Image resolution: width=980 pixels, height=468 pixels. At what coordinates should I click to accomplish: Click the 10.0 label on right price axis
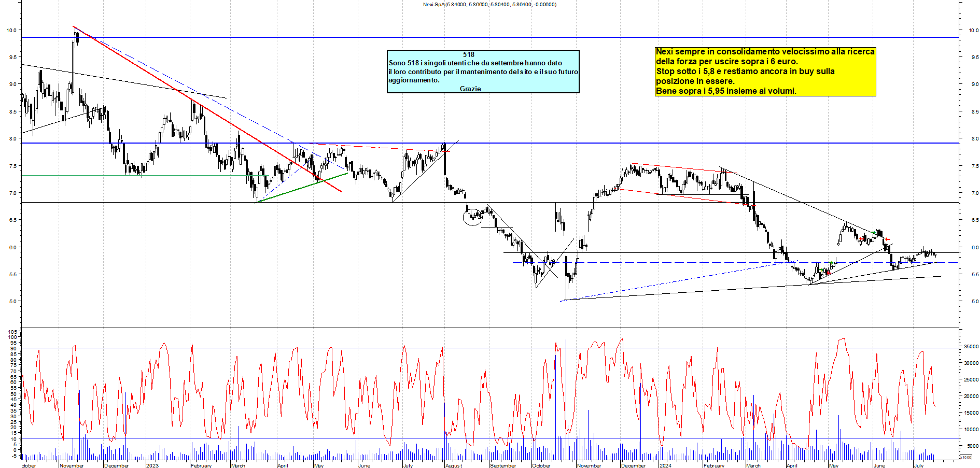click(x=973, y=30)
